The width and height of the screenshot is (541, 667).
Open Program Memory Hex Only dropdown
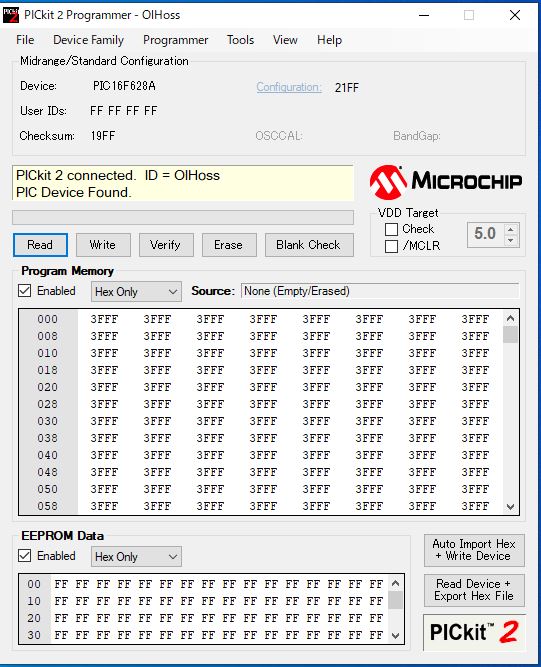136,292
